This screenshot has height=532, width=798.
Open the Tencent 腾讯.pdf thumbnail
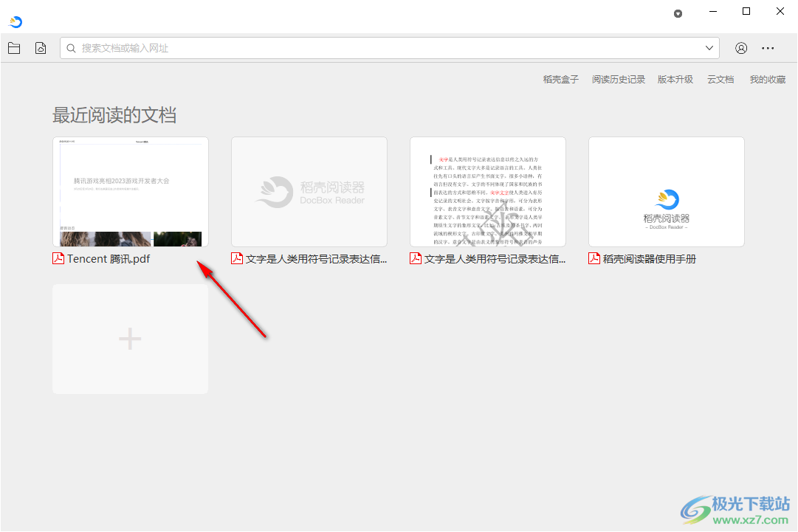pos(130,192)
